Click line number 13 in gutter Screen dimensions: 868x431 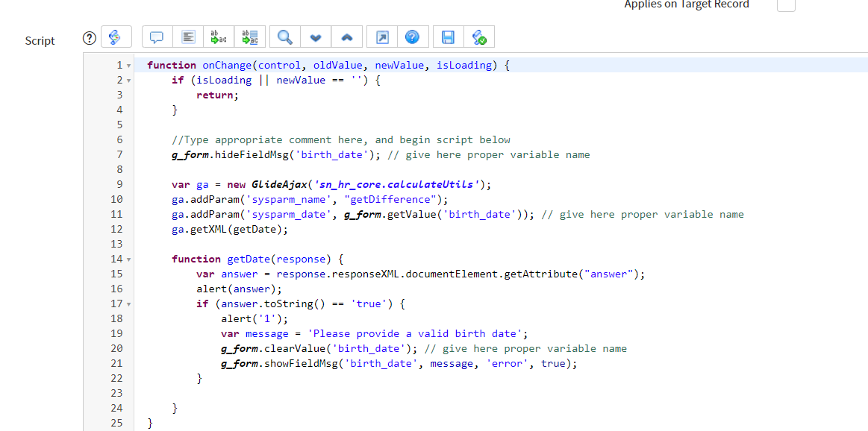(116, 244)
